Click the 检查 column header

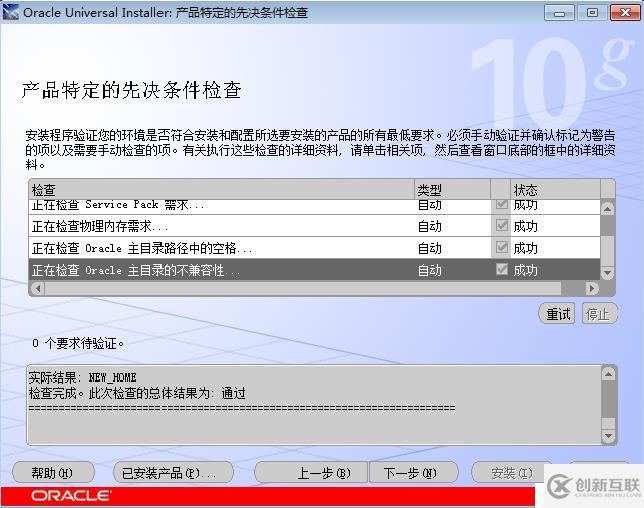222,190
